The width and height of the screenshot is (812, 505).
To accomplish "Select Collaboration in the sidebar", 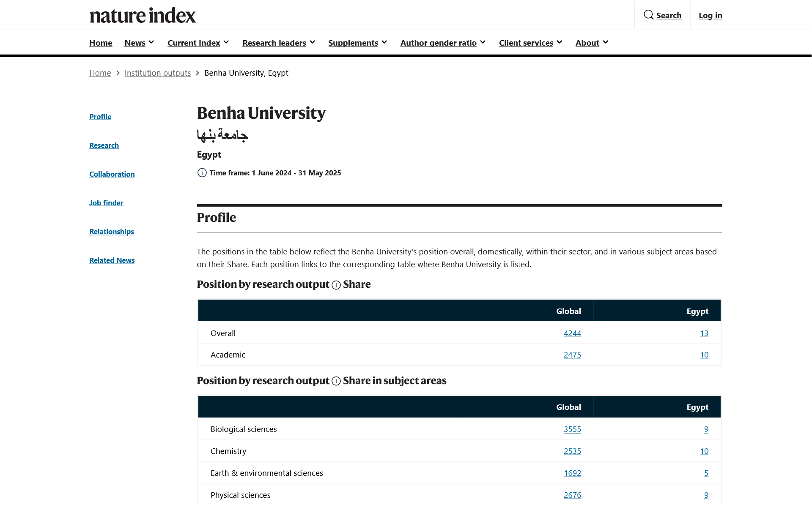I will click(111, 174).
